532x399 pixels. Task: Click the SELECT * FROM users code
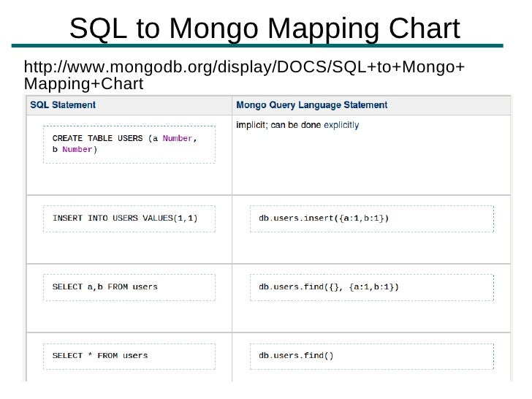[x=100, y=356]
